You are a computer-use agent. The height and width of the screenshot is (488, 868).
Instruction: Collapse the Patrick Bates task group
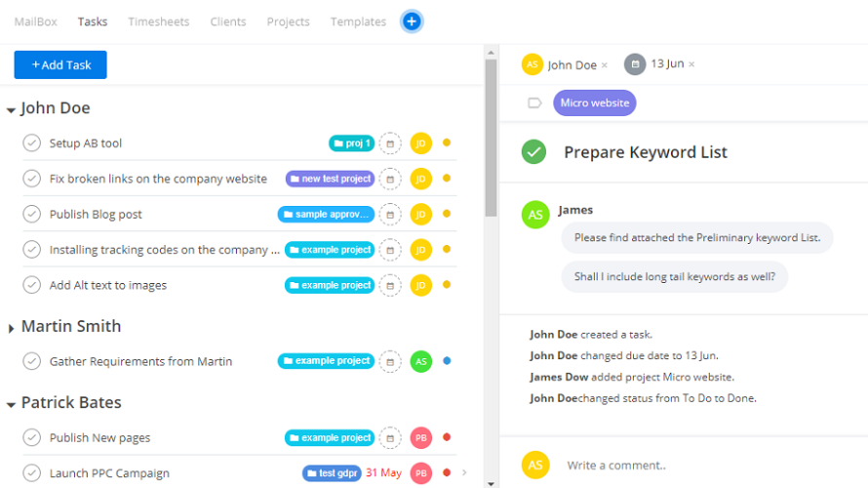tap(11, 405)
